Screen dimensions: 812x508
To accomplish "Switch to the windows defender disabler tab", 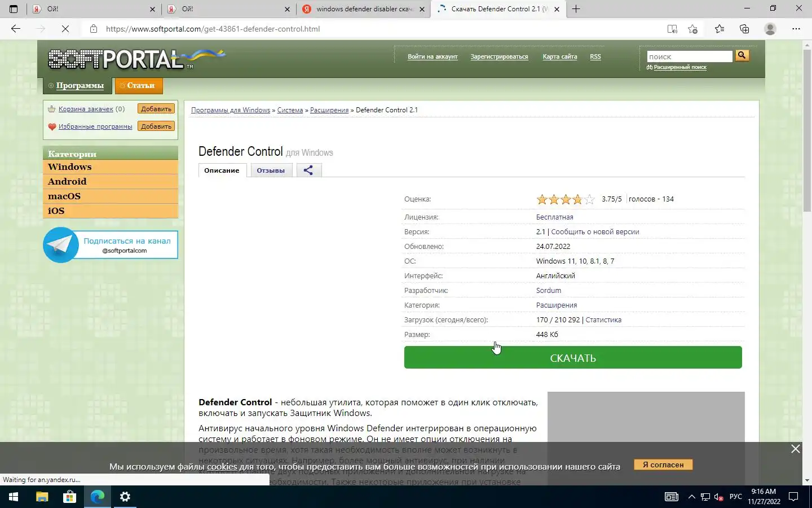I will tap(364, 9).
